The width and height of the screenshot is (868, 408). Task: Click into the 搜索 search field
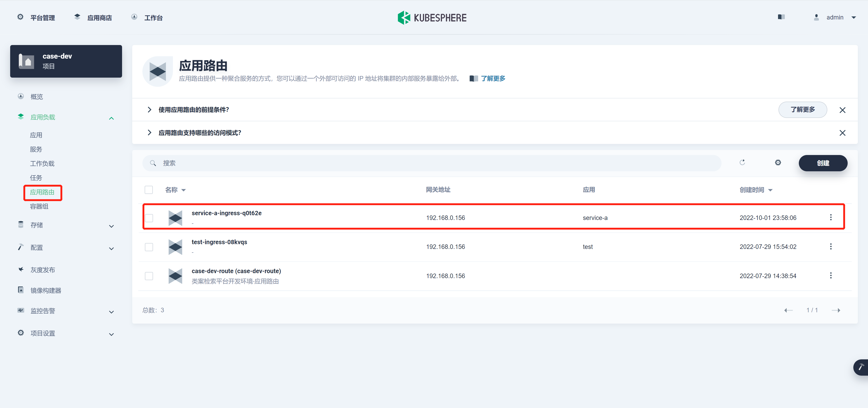pos(431,163)
